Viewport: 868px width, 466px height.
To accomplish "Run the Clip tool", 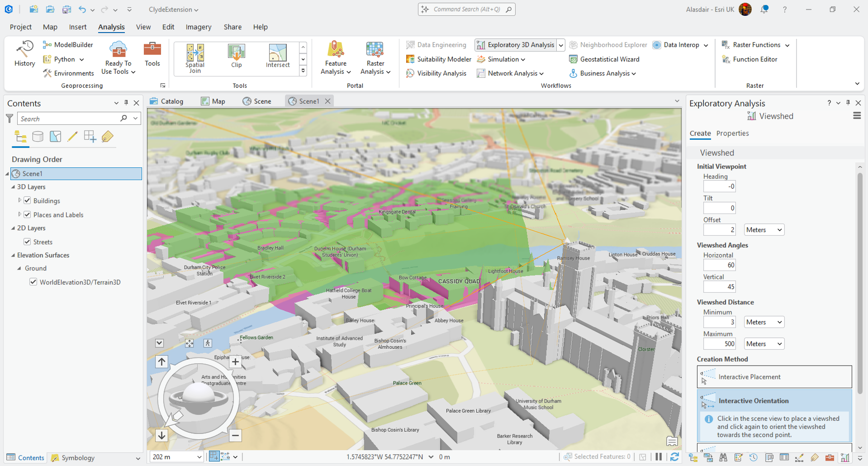I will [x=236, y=54].
